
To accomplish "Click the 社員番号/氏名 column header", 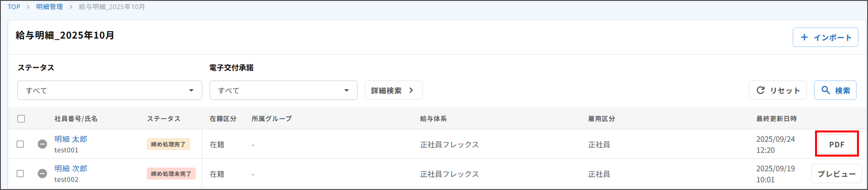I will [76, 119].
